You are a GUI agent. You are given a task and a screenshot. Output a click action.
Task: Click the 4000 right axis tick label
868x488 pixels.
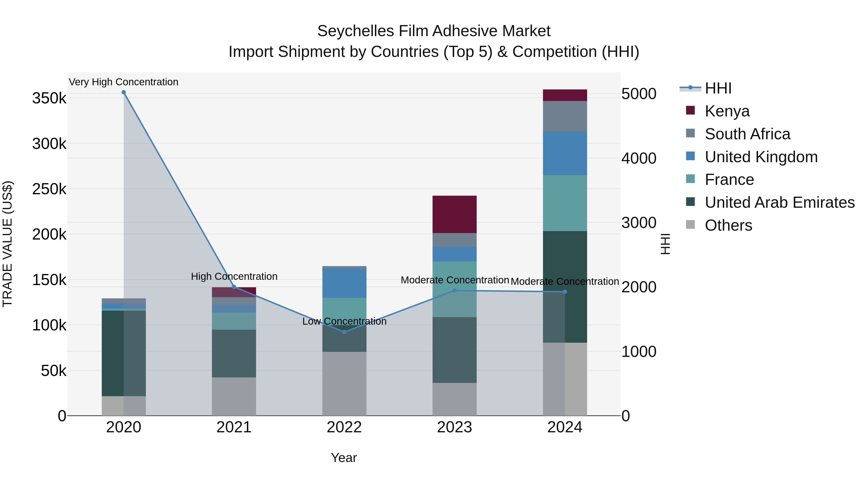pyautogui.click(x=639, y=158)
